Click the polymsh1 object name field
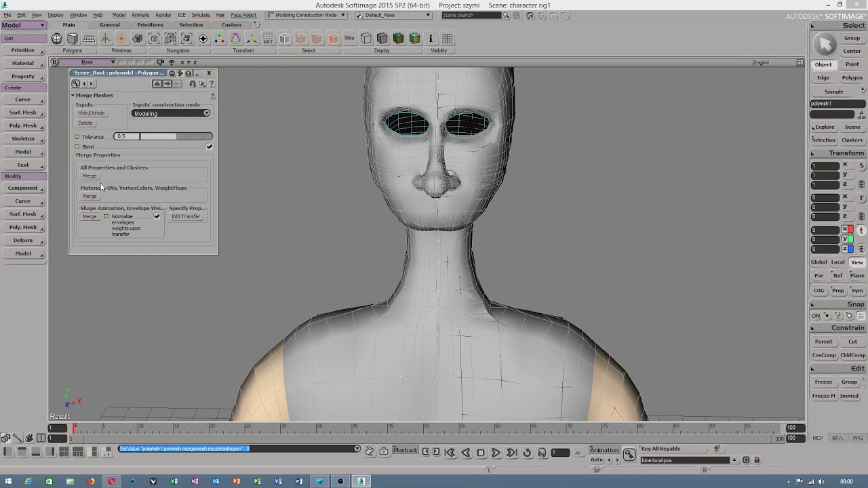Screen dimensions: 868x488 tap(837, 104)
